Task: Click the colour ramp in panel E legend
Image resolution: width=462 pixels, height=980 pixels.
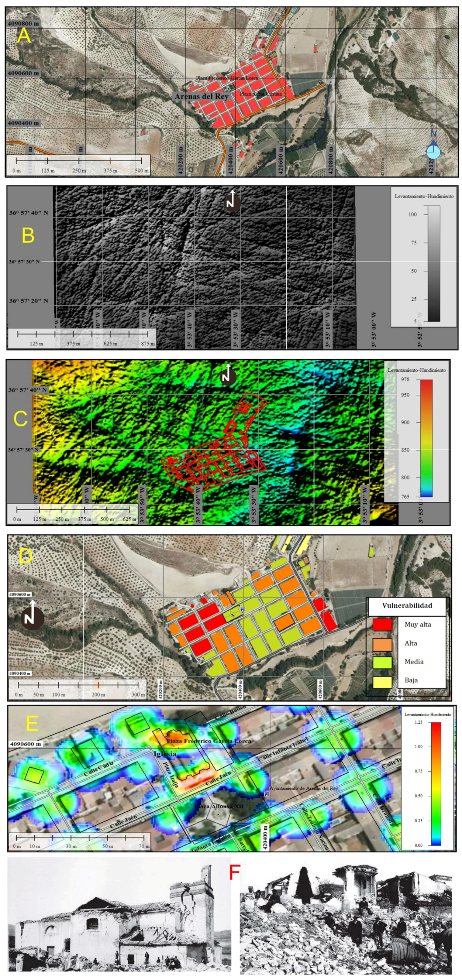Action: 436,783
